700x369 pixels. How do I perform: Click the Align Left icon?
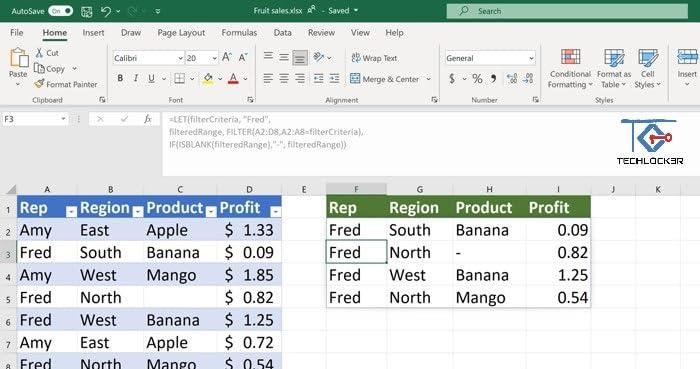click(268, 79)
